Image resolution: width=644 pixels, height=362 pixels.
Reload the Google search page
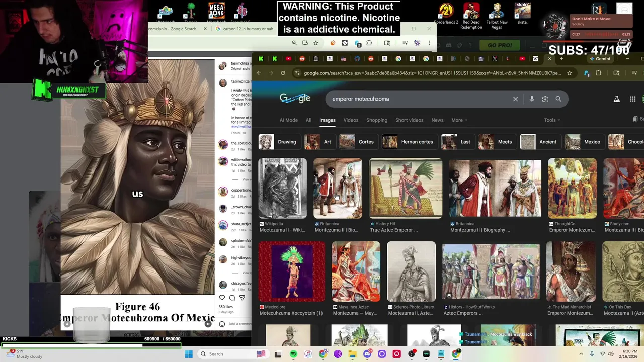point(283,73)
